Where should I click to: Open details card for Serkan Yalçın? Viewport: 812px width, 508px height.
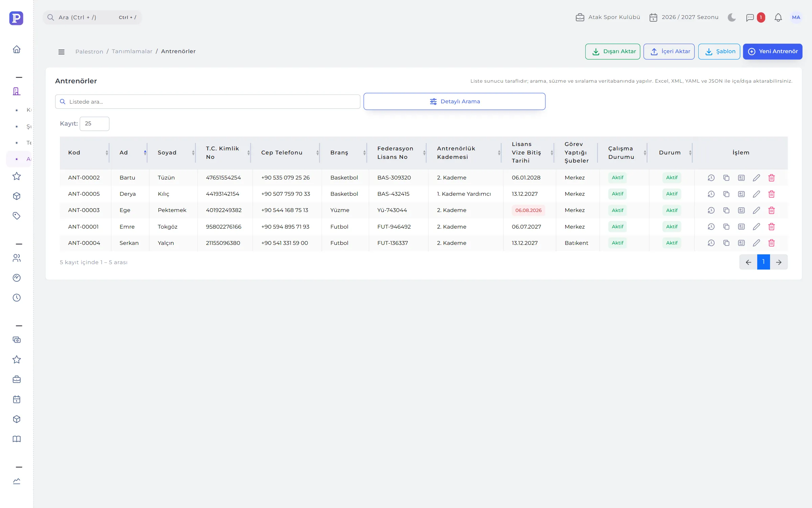coord(741,243)
